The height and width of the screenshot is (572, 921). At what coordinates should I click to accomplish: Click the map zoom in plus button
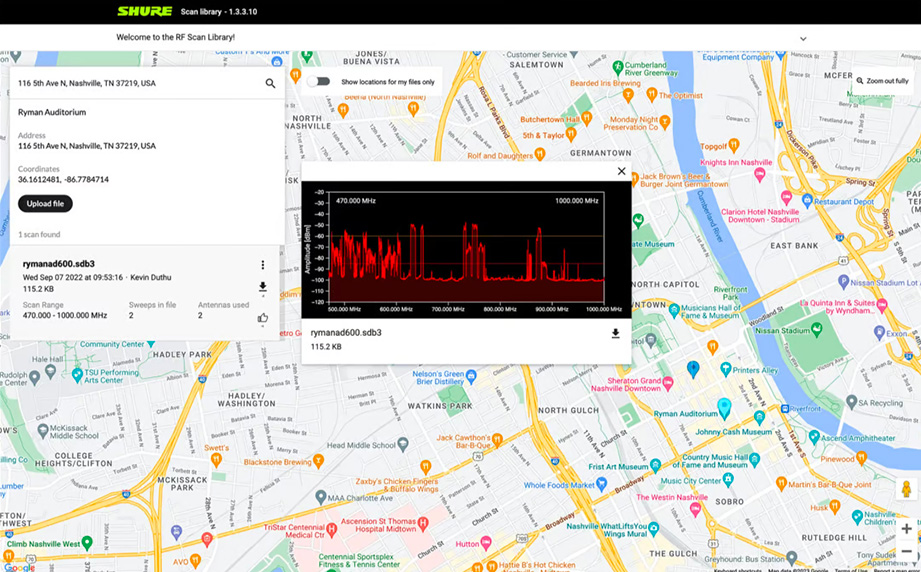coord(906,529)
